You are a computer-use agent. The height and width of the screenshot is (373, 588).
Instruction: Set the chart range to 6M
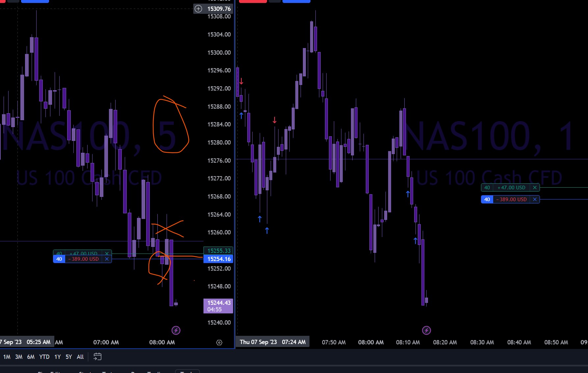31,357
